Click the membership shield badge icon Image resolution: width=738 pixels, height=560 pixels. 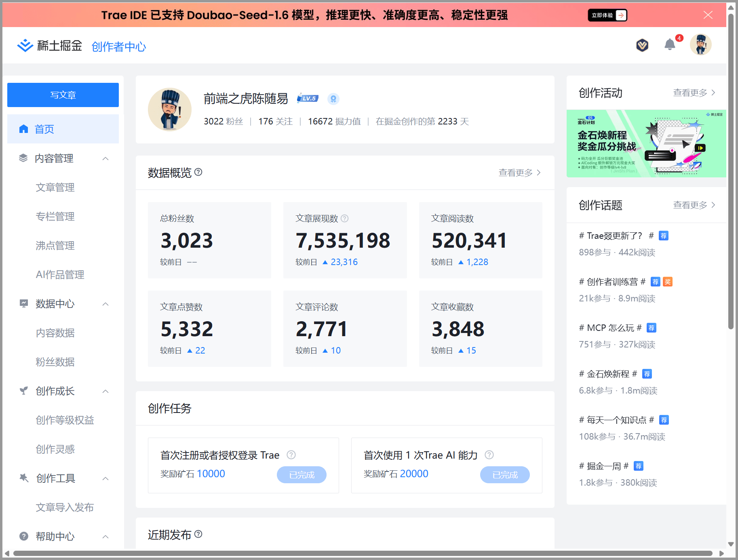point(642,45)
